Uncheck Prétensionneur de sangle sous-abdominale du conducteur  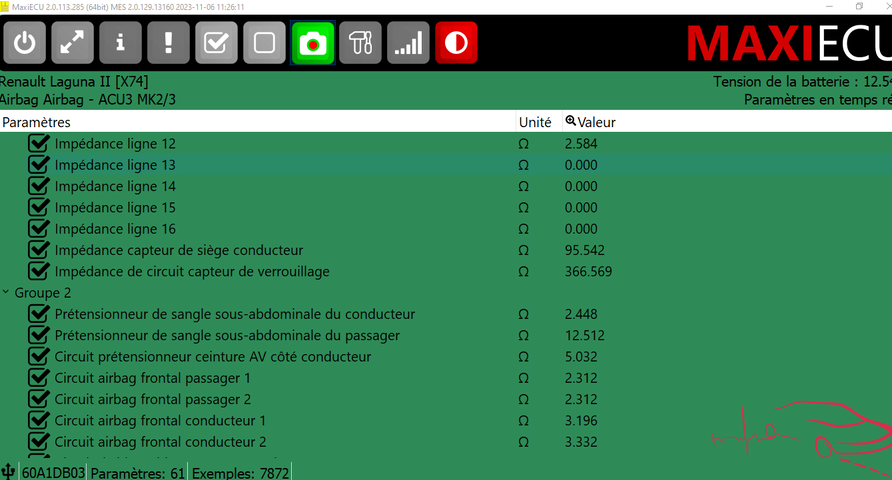click(x=39, y=314)
